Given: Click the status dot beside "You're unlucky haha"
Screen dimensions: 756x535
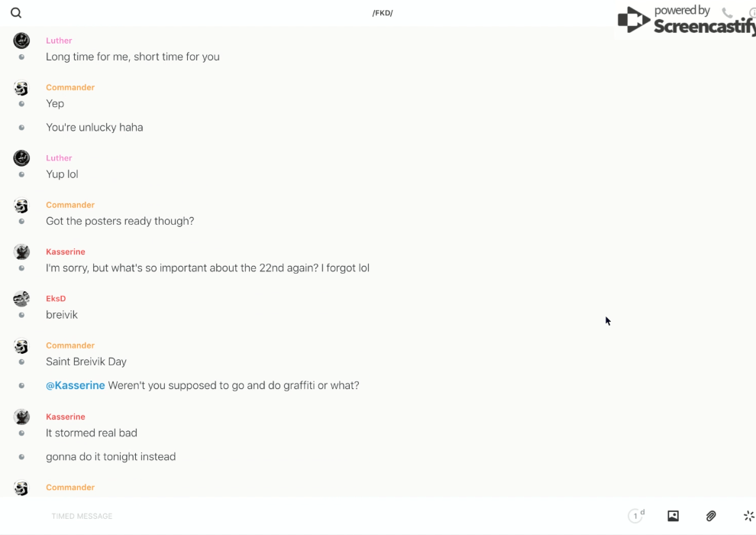Looking at the screenshot, I should pos(21,128).
